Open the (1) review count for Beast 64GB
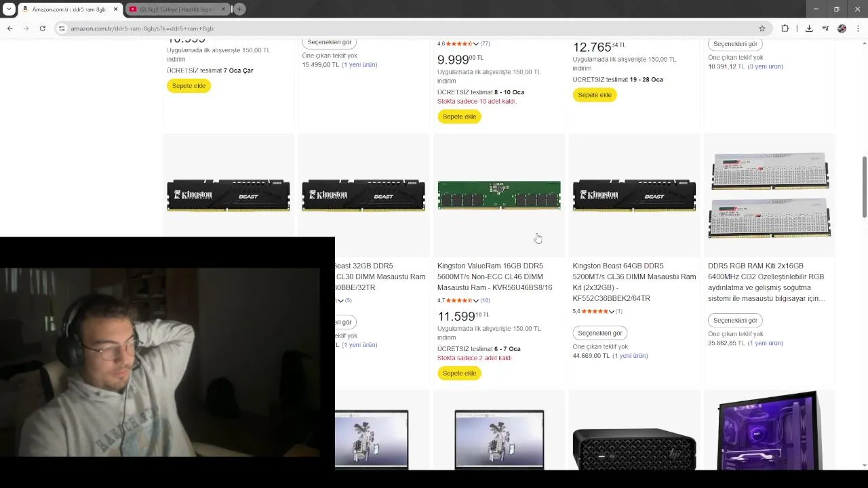 (x=618, y=311)
